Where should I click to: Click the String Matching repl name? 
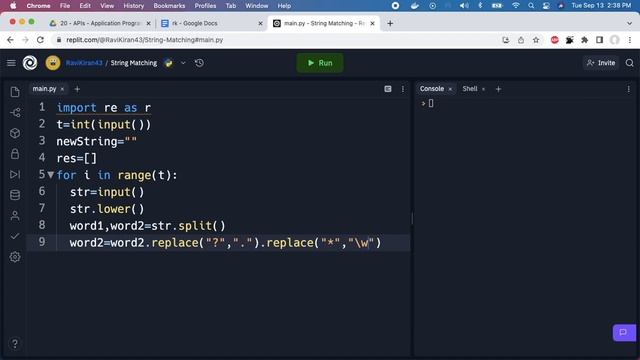[x=133, y=63]
